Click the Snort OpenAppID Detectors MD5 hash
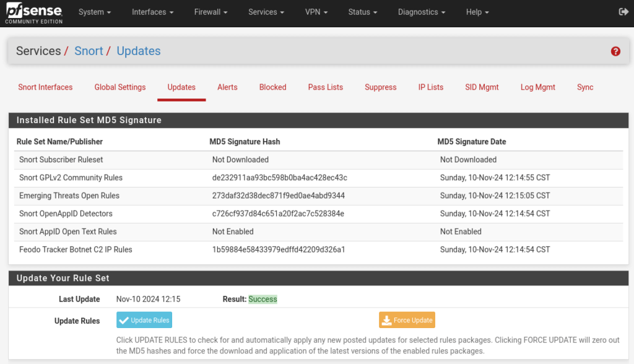Screen dimensions: 634x364 point(278,214)
